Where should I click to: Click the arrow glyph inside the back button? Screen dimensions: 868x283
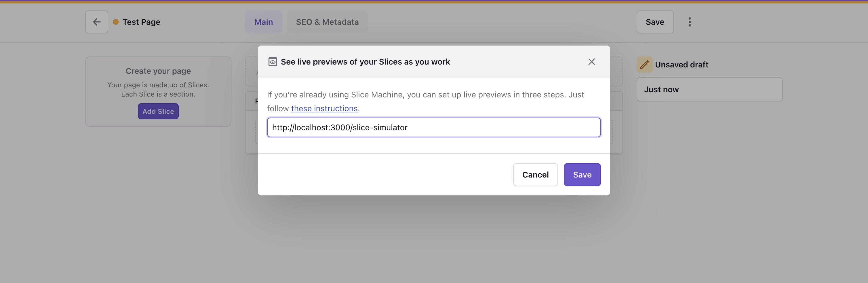click(96, 22)
